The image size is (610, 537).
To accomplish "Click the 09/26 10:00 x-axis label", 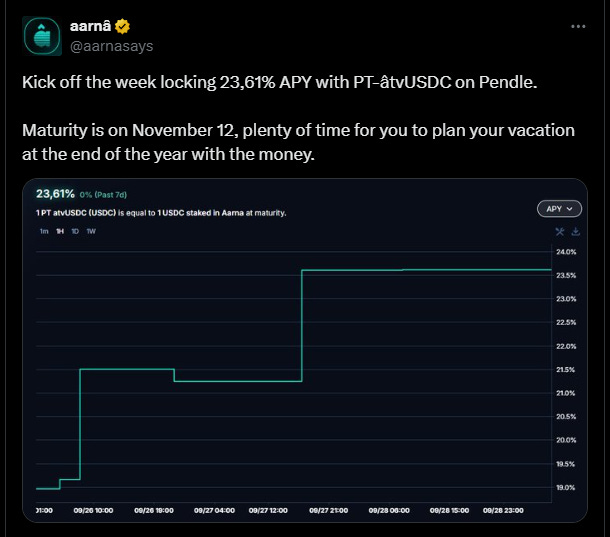I will (93, 510).
